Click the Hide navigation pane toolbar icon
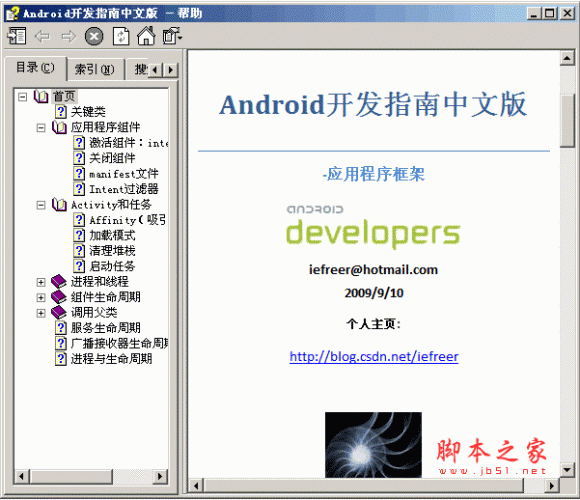Image resolution: width=580 pixels, height=500 pixels. point(17,36)
